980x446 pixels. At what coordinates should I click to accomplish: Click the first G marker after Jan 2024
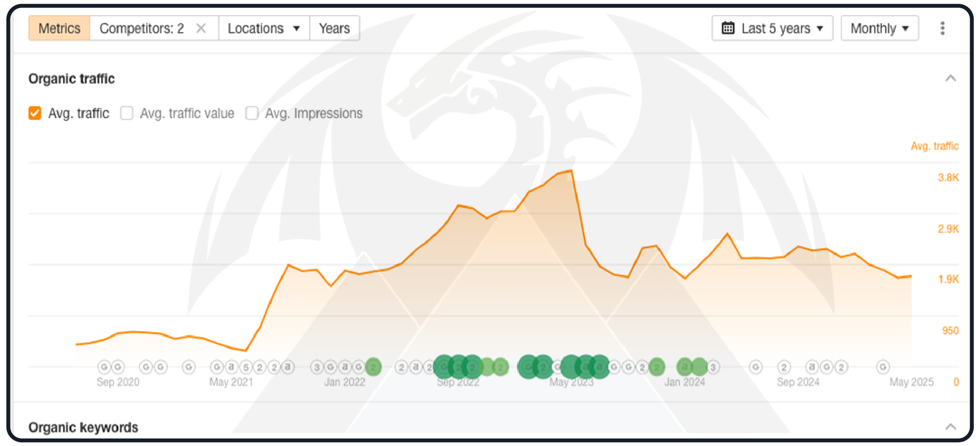coord(755,367)
